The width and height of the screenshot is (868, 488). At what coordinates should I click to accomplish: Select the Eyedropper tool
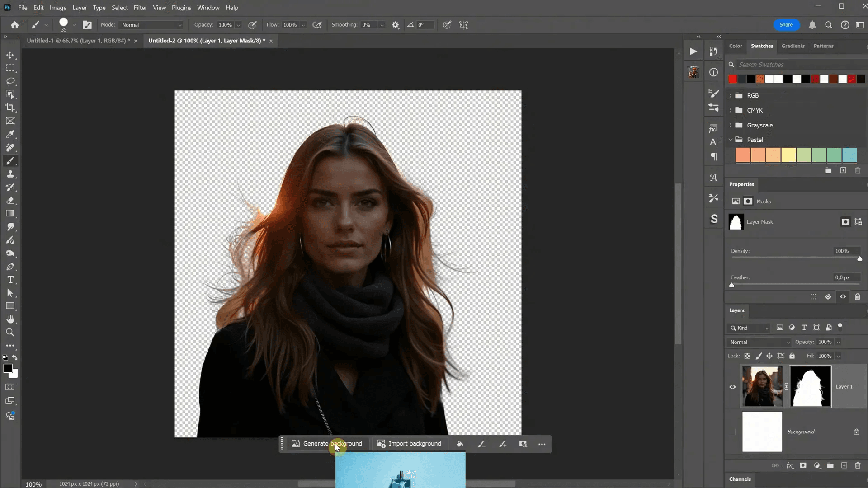[x=10, y=134]
